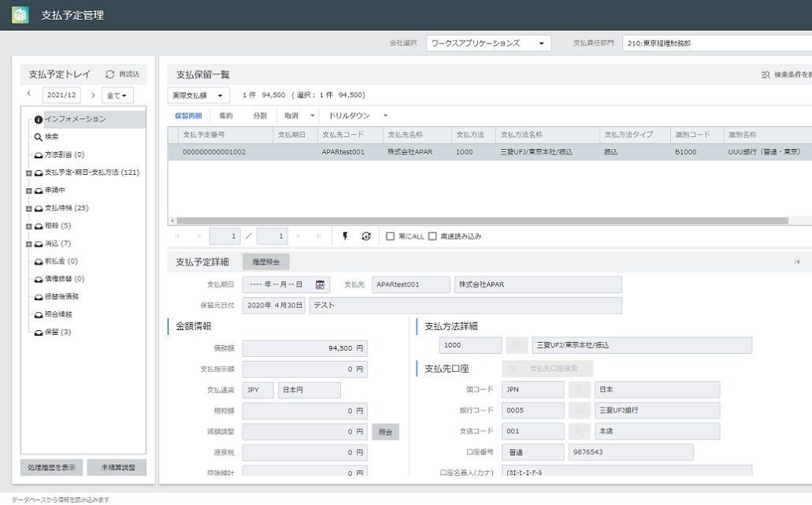The width and height of the screenshot is (812, 505).
Task: Select 保留再開 in the toolbar
Action: 187,116
